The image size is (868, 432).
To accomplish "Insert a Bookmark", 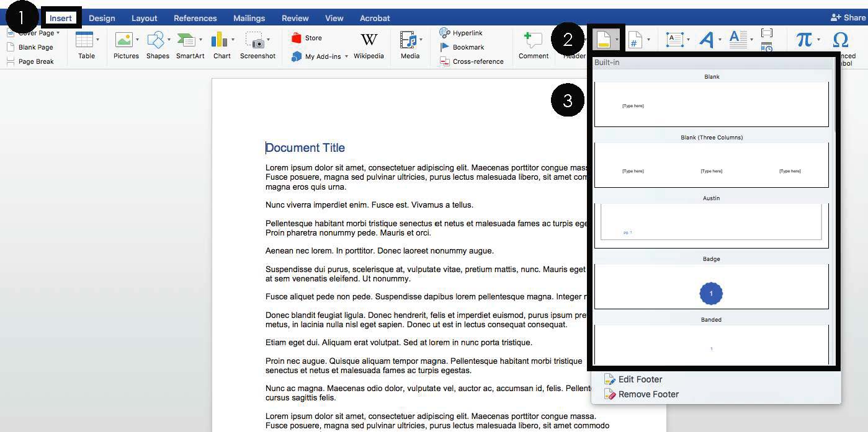I will coord(462,47).
